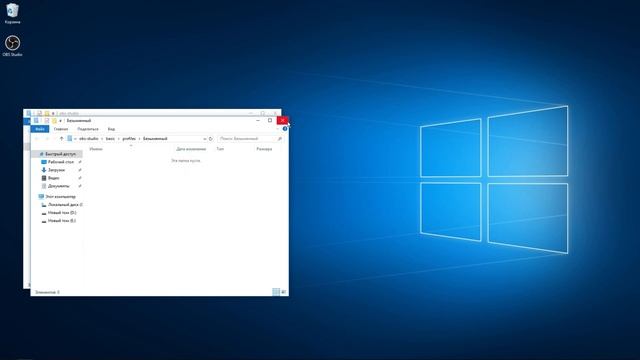Sort by the Имя column header
Viewport: 640px width, 360px height.
point(96,149)
